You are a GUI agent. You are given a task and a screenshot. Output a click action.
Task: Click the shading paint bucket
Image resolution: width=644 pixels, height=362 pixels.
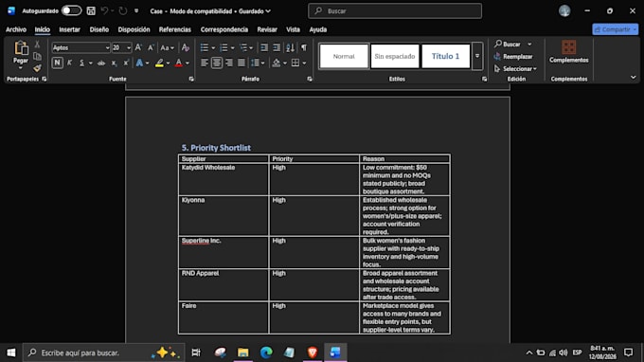click(277, 63)
